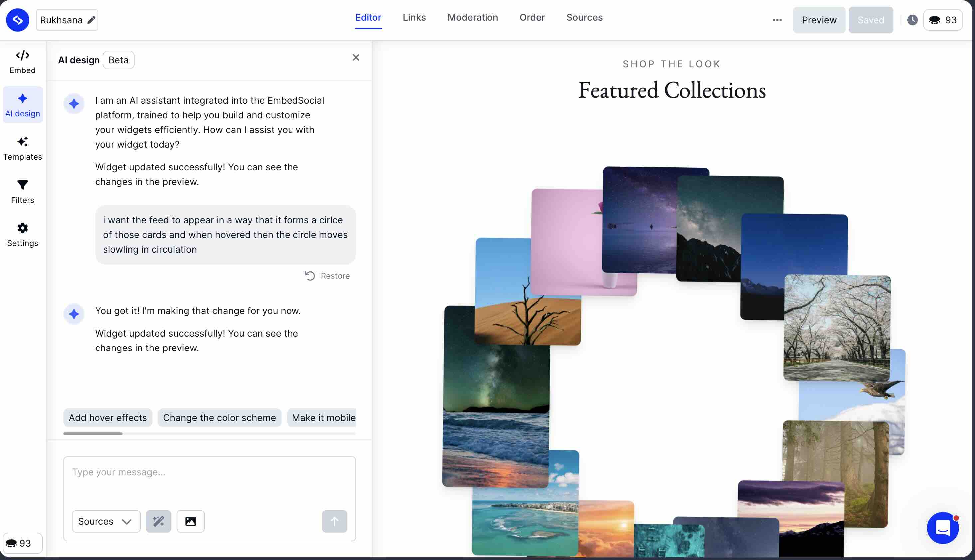Attach an image using picture icon
This screenshot has width=975, height=560.
tap(190, 521)
